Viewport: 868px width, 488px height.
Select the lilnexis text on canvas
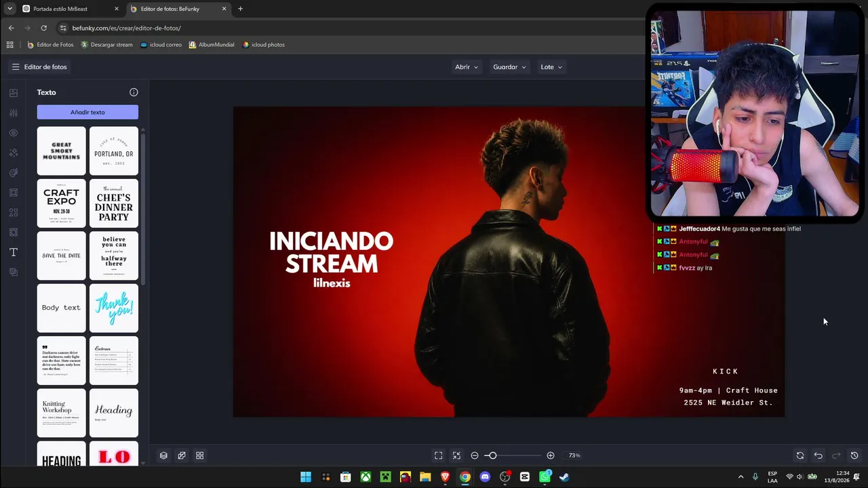(x=332, y=283)
